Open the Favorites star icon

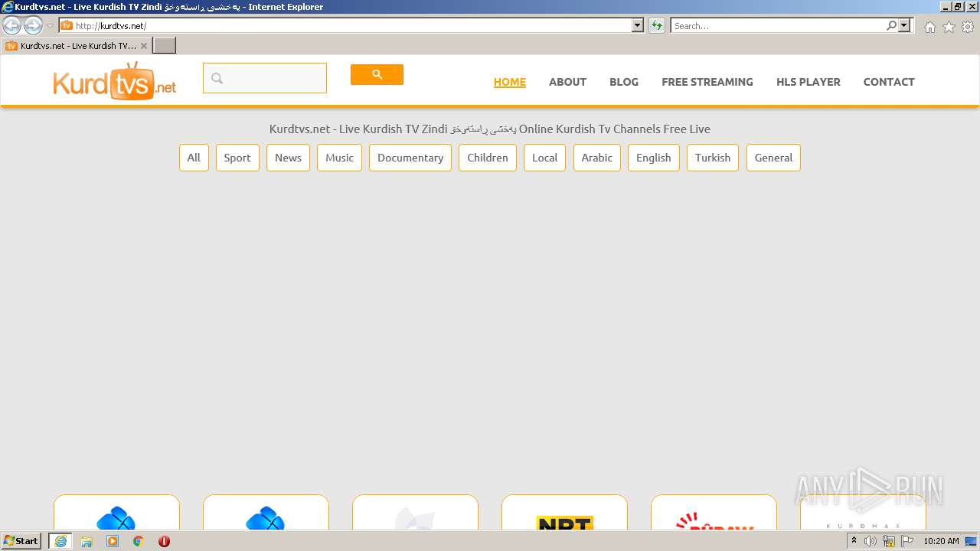point(949,27)
